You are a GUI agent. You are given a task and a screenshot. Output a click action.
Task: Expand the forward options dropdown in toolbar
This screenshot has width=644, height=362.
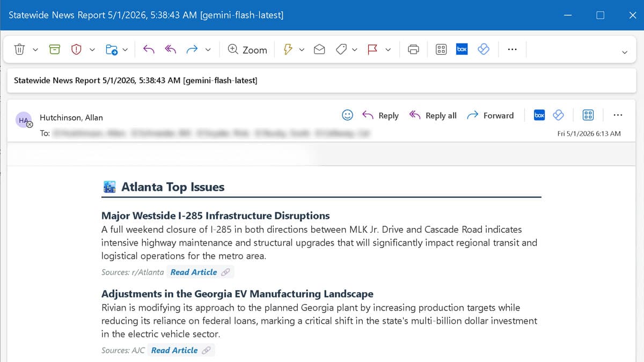coord(208,50)
